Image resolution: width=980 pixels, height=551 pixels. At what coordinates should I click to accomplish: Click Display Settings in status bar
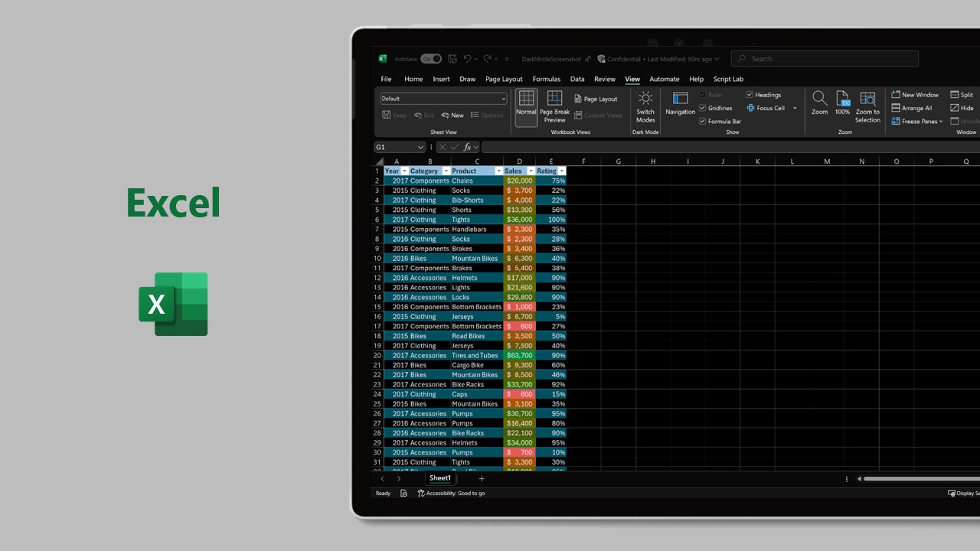(963, 494)
